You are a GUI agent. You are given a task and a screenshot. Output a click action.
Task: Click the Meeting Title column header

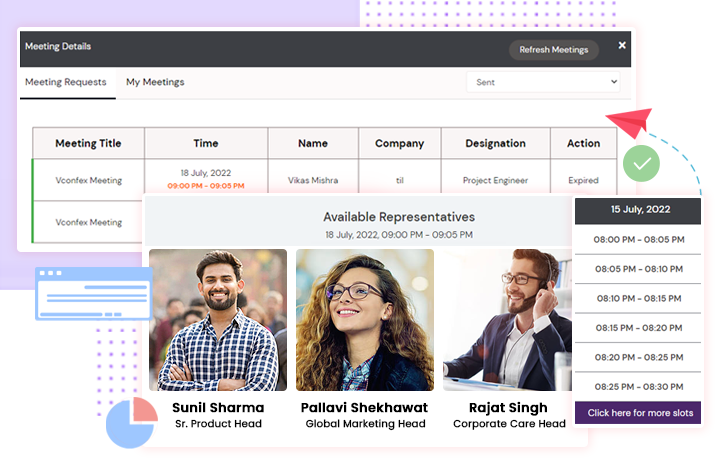tap(88, 143)
